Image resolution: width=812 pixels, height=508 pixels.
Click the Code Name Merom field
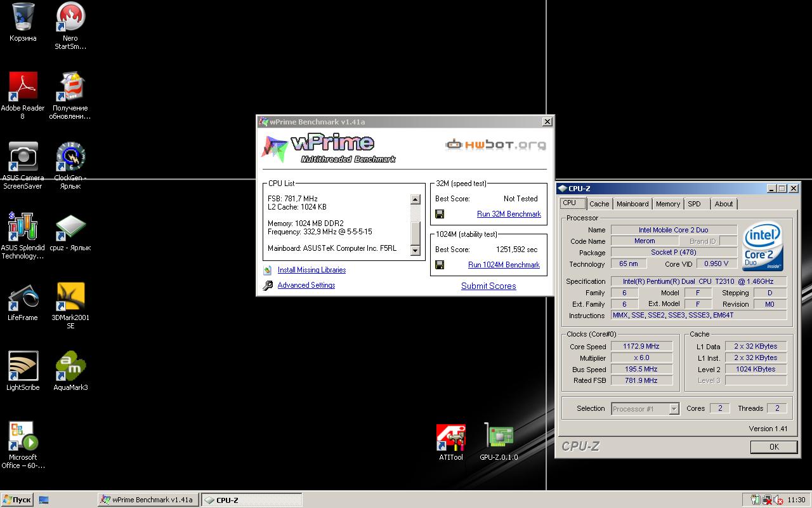(x=645, y=241)
